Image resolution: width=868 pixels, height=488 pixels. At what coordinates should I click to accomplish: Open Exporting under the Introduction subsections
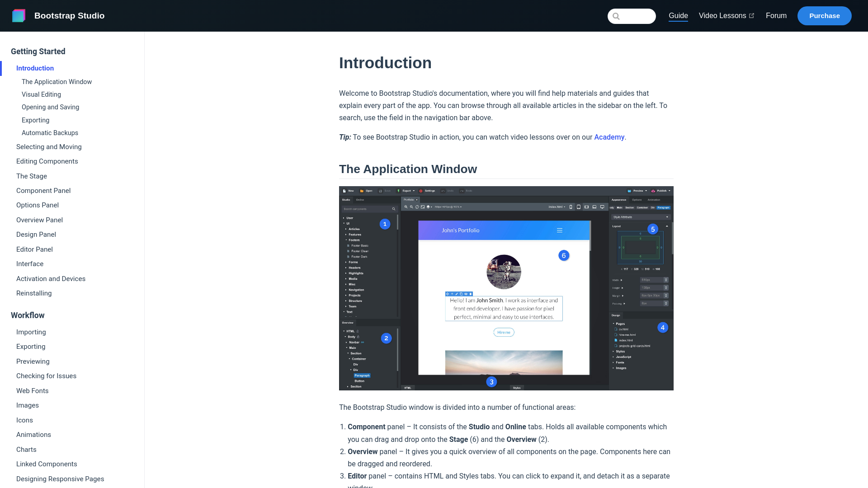point(35,120)
